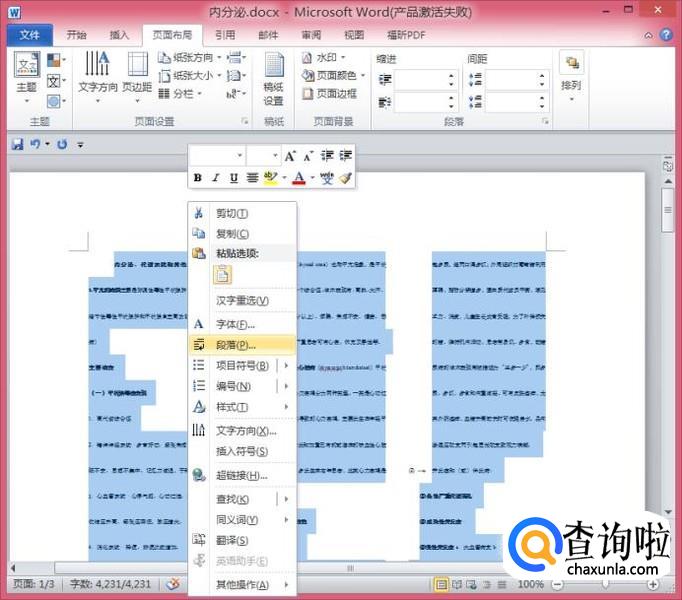Click Bold in the mini toolbar

pyautogui.click(x=198, y=178)
